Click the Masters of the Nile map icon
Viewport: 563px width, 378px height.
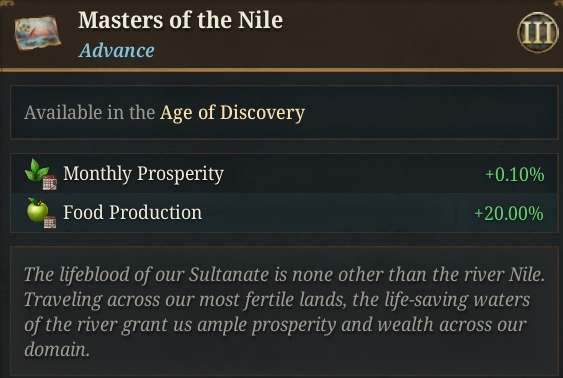point(37,33)
